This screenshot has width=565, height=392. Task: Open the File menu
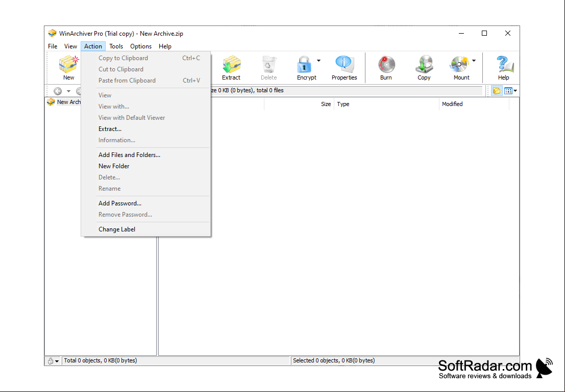53,46
